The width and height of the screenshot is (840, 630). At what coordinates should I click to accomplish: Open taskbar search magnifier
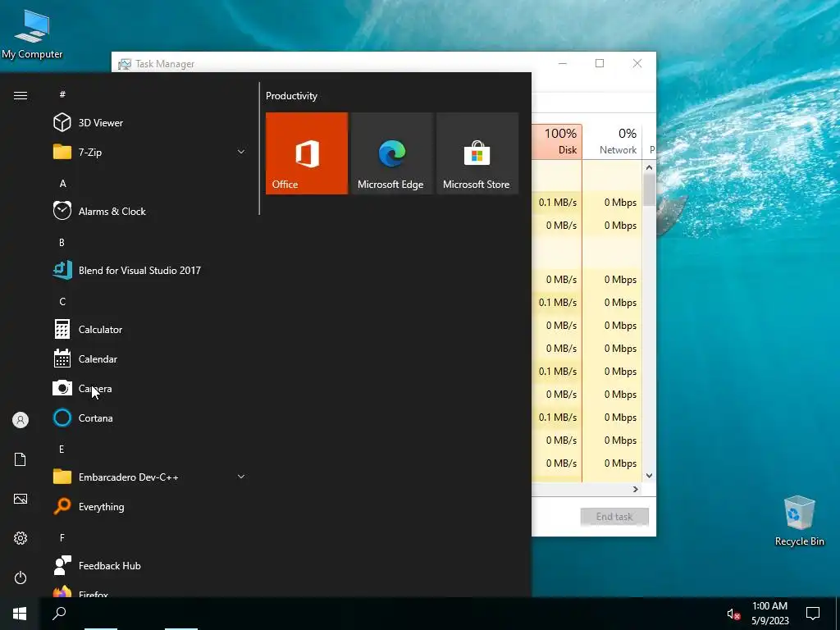pos(59,614)
